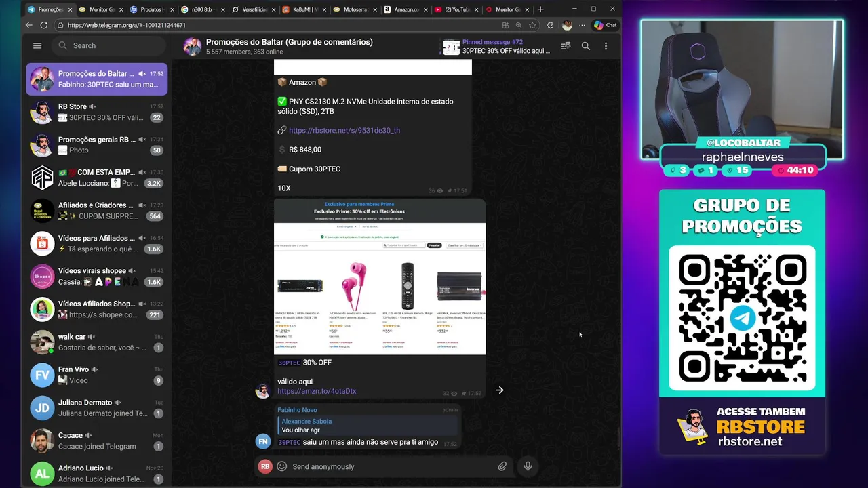Screen dimensions: 868x488
Task: Search within this chat via magnifier icon
Action: (x=586, y=46)
